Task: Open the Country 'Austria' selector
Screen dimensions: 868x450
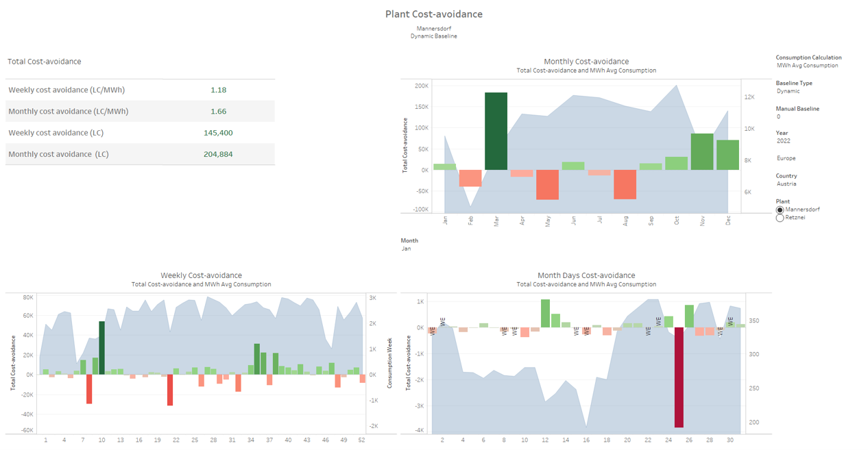Action: (786, 184)
